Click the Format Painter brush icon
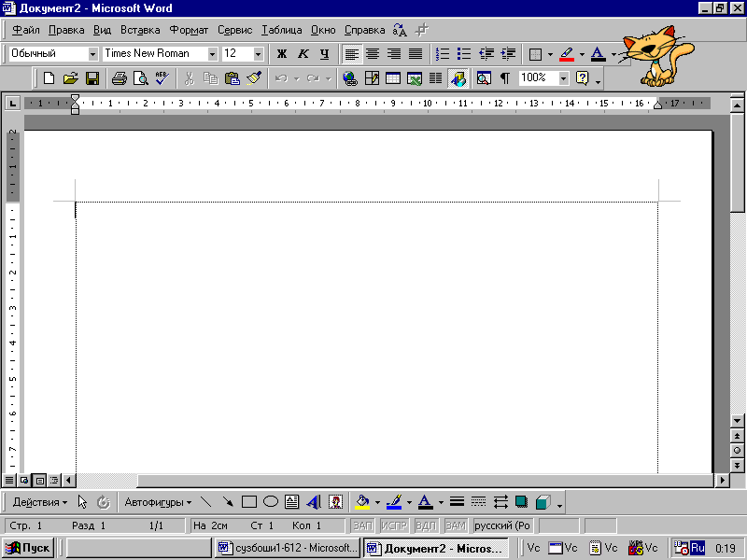747x560 pixels. pyautogui.click(x=254, y=78)
